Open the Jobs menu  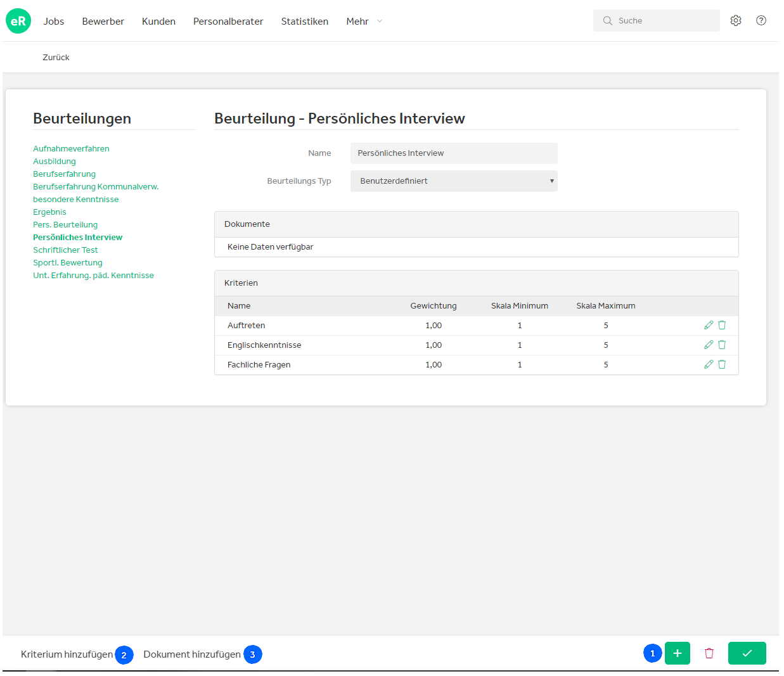54,22
